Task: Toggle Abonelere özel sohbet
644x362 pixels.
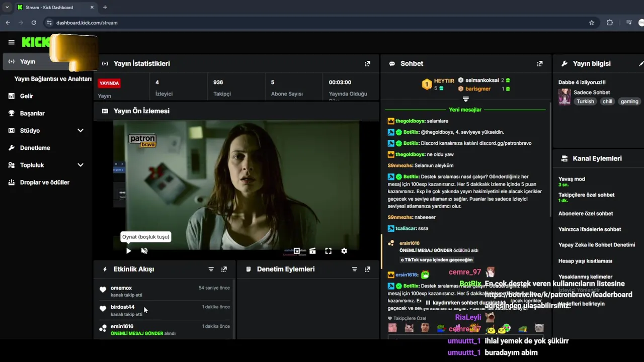Action: pos(586,214)
